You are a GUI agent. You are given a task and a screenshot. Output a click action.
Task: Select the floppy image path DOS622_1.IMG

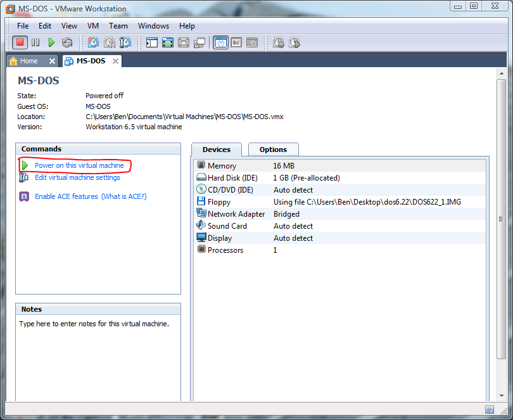367,202
